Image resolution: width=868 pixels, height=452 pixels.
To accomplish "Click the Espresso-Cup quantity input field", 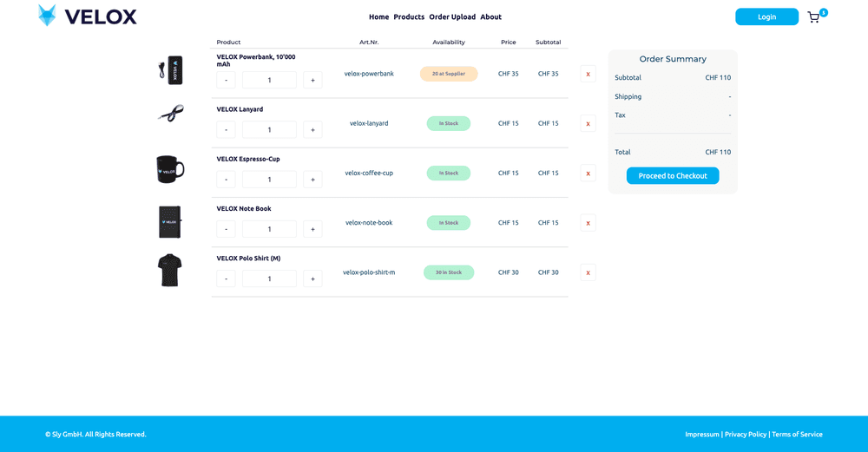I will click(270, 180).
